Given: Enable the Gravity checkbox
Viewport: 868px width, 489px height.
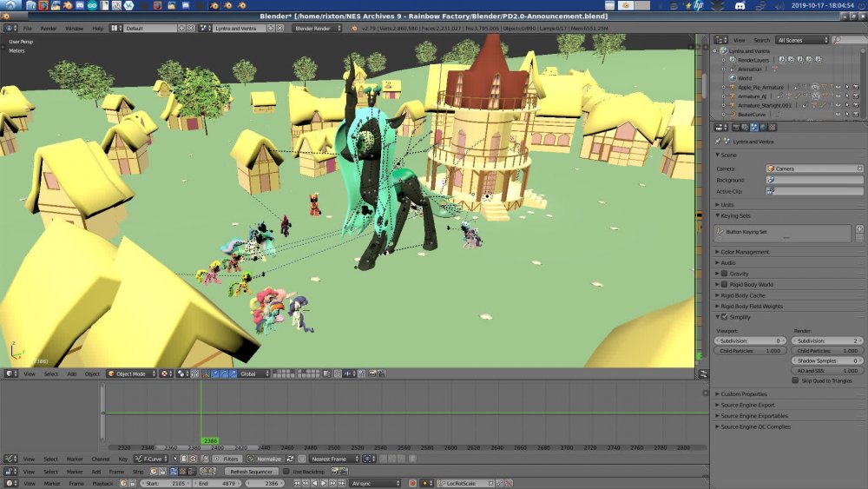Looking at the screenshot, I should point(724,274).
